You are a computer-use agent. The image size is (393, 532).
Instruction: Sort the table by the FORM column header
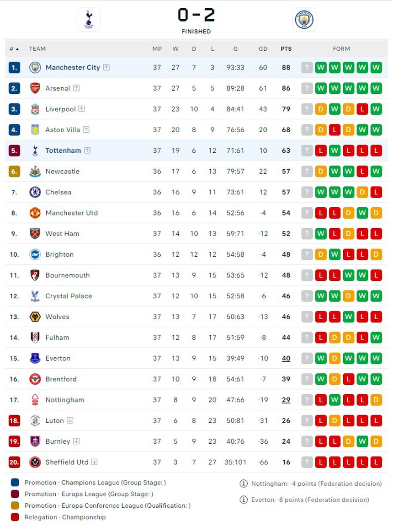point(341,48)
